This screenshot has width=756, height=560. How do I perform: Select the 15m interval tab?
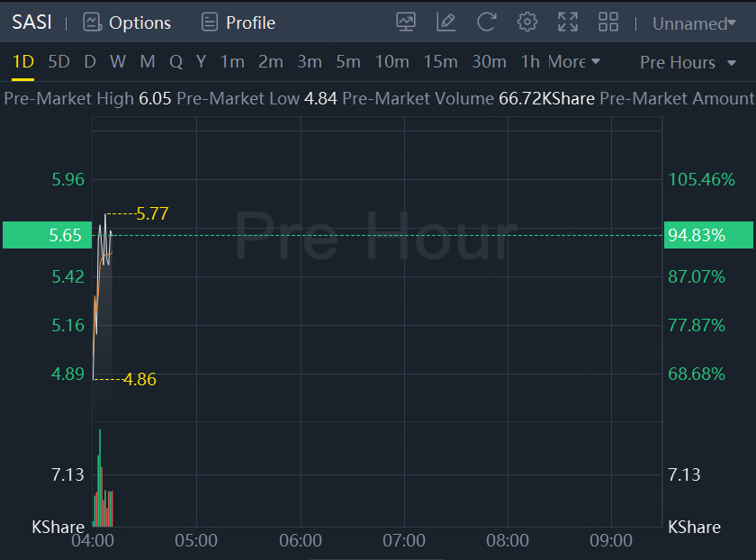440,61
